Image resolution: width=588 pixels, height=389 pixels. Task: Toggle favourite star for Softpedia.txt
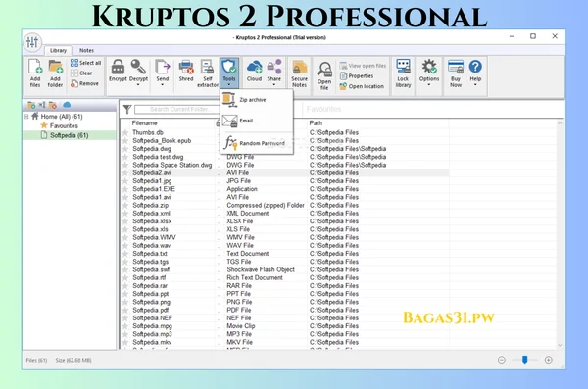(x=124, y=254)
